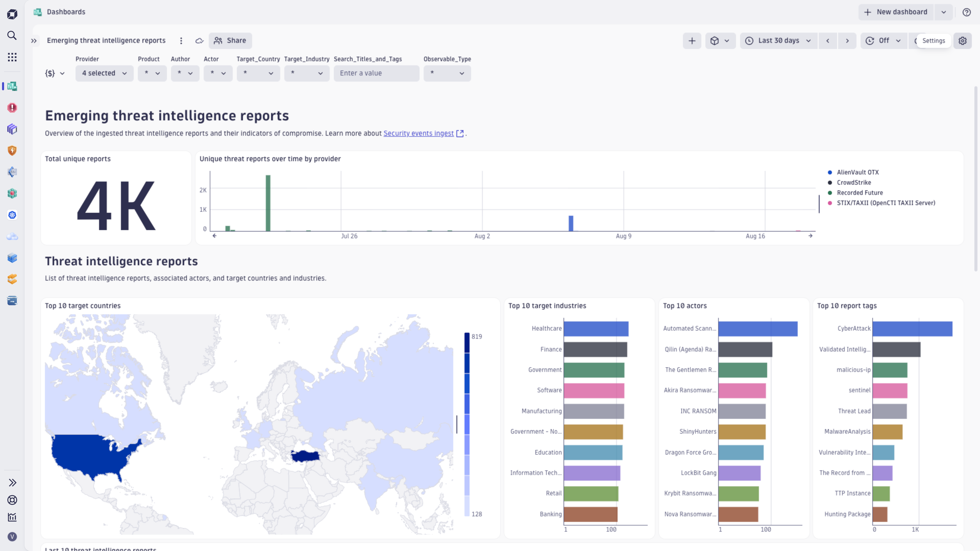
Task: Open dashboard Settings gear icon
Action: click(x=962, y=41)
